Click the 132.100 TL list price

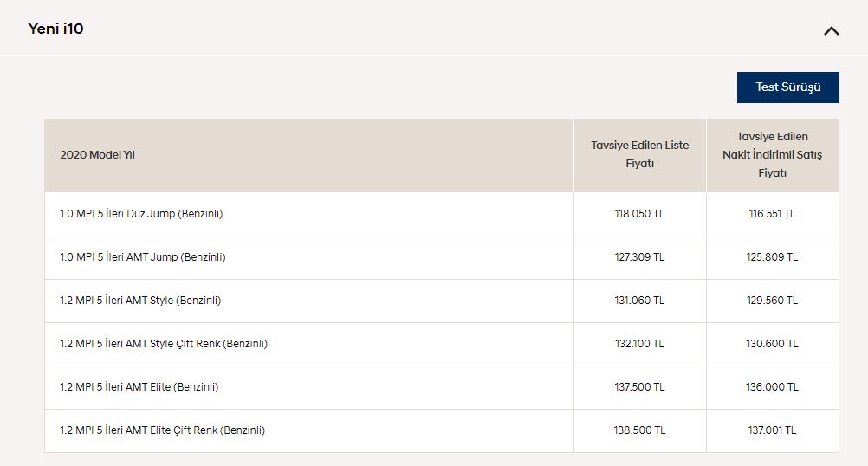point(639,343)
